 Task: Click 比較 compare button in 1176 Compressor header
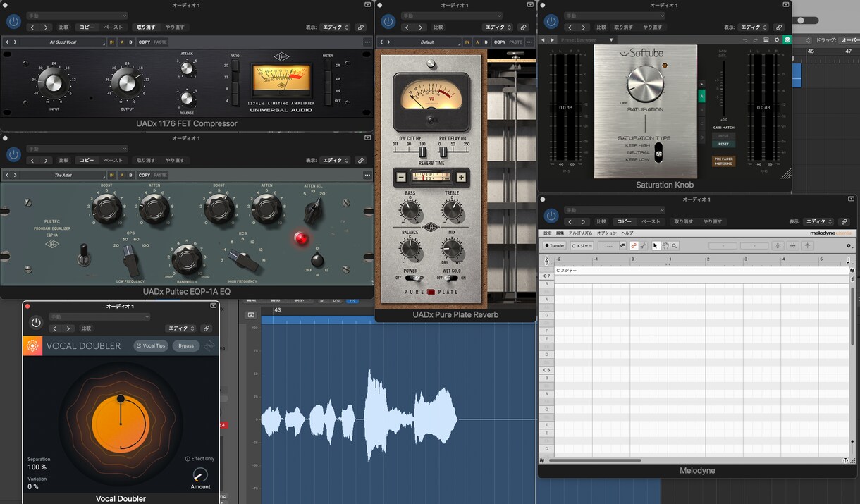pos(64,27)
